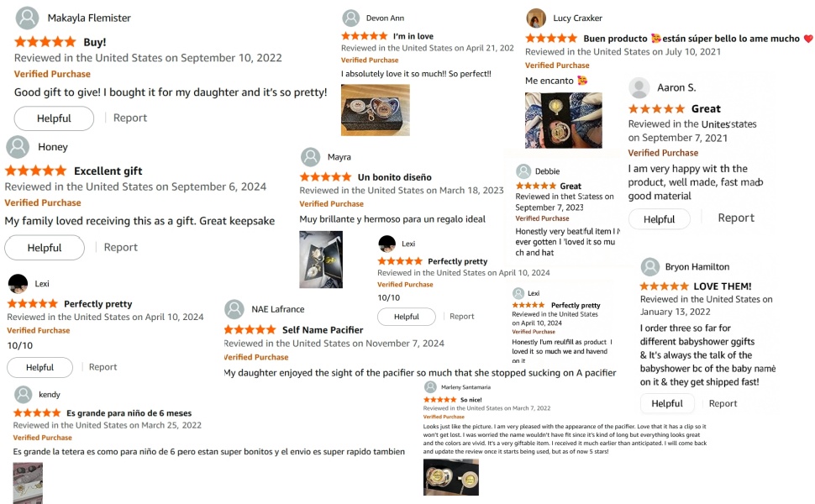This screenshot has height=504, width=815.
Task: Open Lucy Craxker's profile picture
Action: [x=536, y=18]
